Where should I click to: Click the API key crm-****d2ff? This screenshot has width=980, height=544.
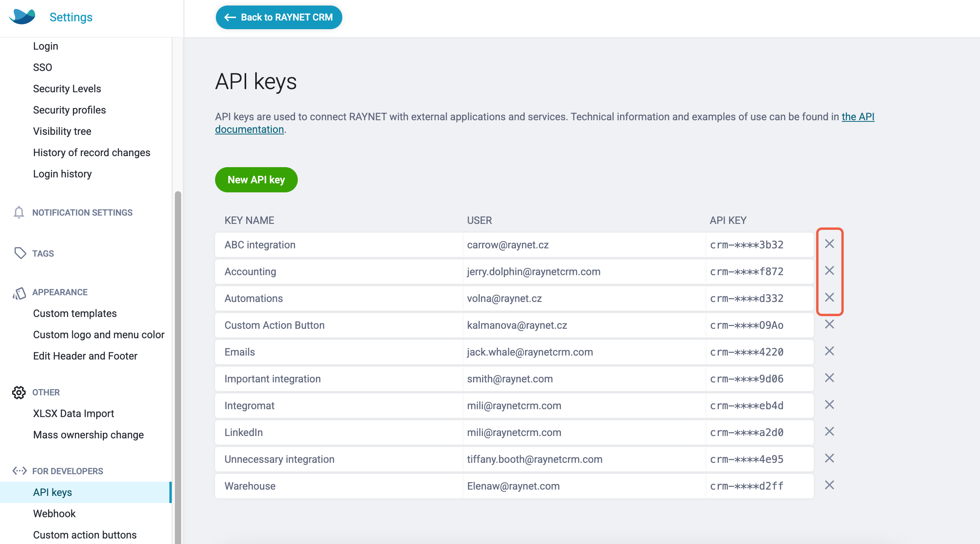point(747,486)
